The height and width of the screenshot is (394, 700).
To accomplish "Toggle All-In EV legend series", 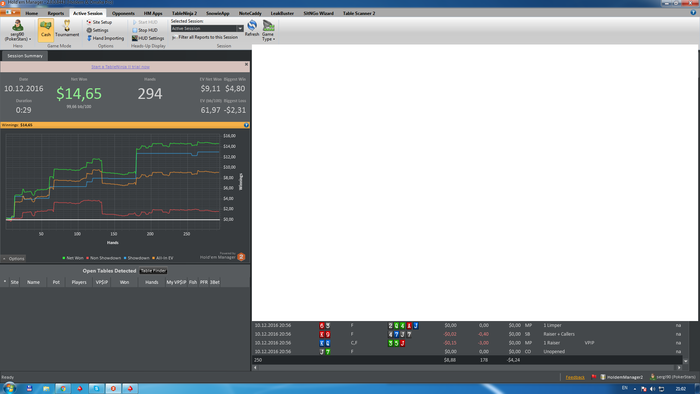I will click(163, 258).
